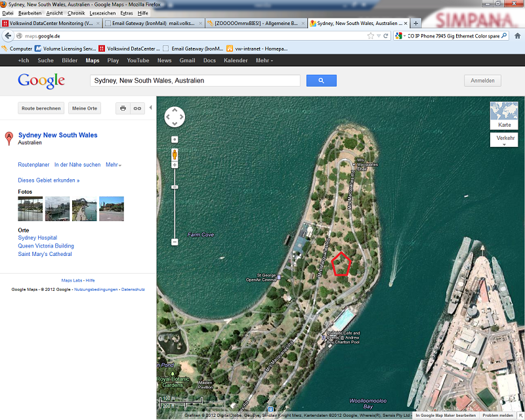Collapse the left side panel arrow
Screen dimensions: 525x420
click(151, 108)
